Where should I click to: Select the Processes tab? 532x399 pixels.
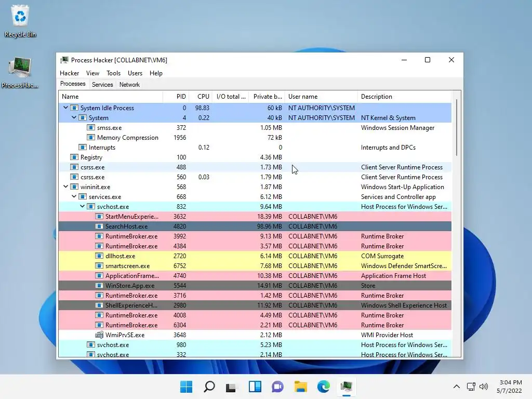tap(73, 84)
